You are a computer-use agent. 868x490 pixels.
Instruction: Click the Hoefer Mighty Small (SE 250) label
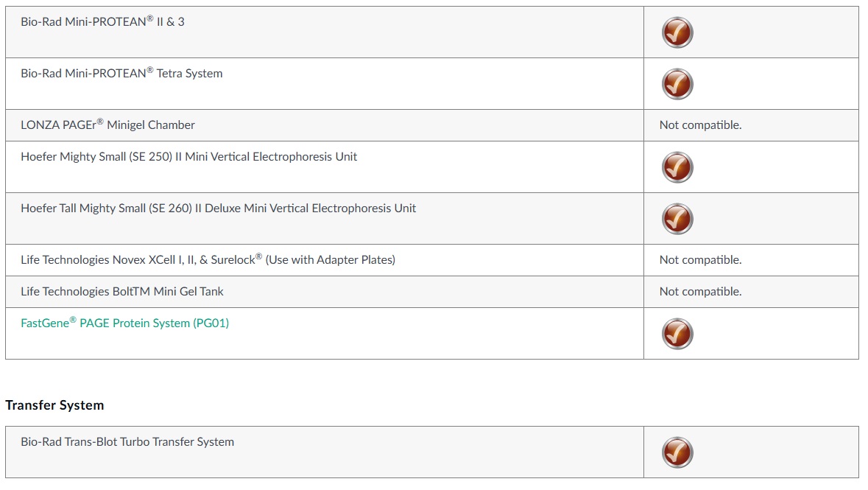188,157
